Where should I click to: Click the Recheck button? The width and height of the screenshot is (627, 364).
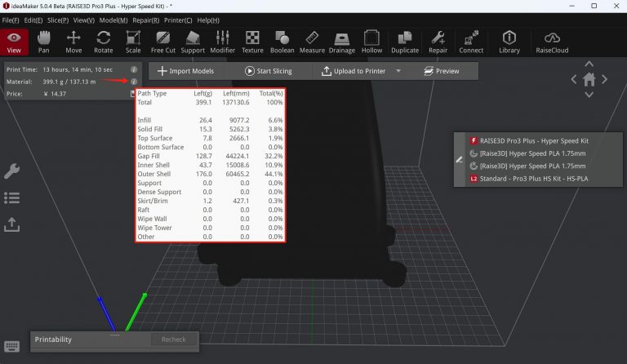pyautogui.click(x=174, y=340)
